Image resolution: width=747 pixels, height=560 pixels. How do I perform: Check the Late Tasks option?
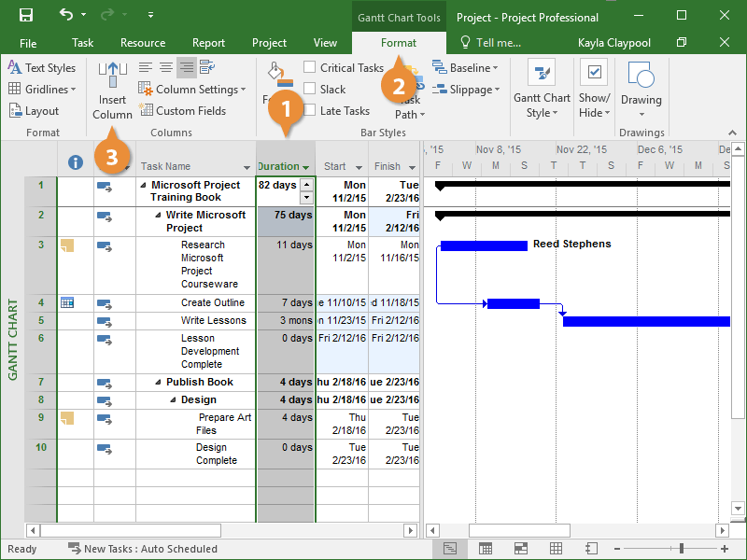309,111
